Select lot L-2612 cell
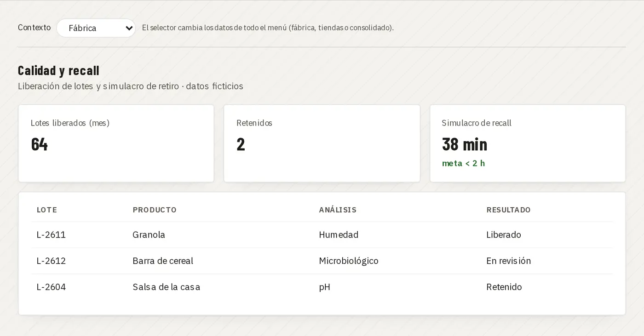Screen dimensions: 644x336 pos(51,261)
